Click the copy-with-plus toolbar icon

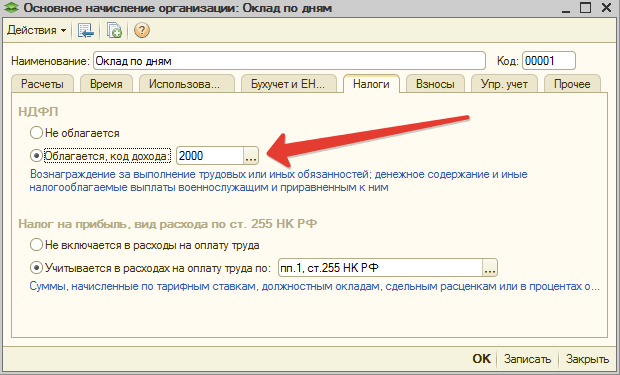tap(114, 30)
